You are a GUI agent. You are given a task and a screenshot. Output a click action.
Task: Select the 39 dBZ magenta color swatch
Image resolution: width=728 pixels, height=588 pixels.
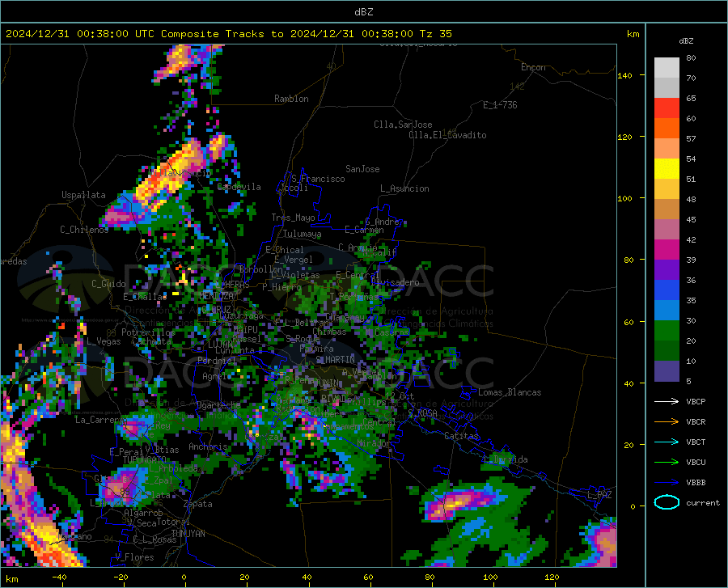tap(667, 249)
